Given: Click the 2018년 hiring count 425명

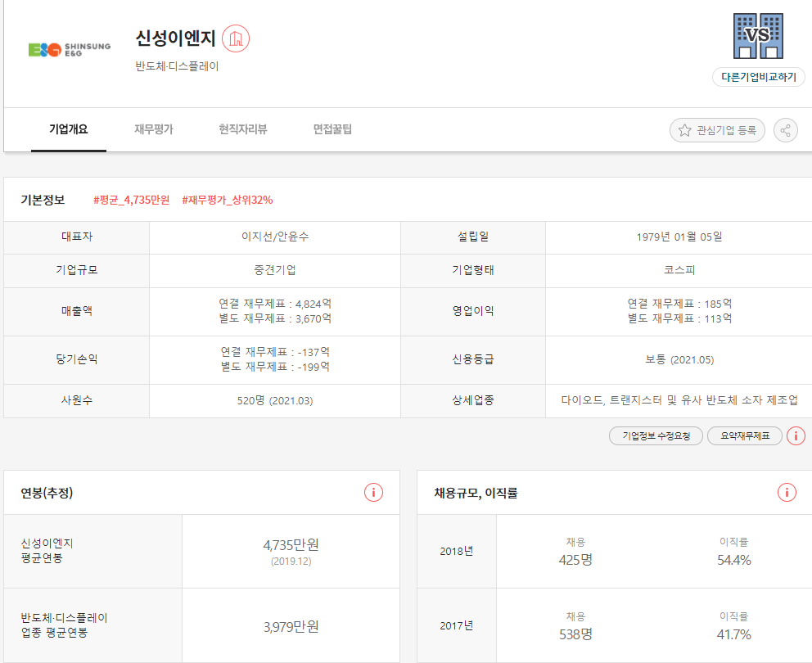Looking at the screenshot, I should tap(575, 560).
